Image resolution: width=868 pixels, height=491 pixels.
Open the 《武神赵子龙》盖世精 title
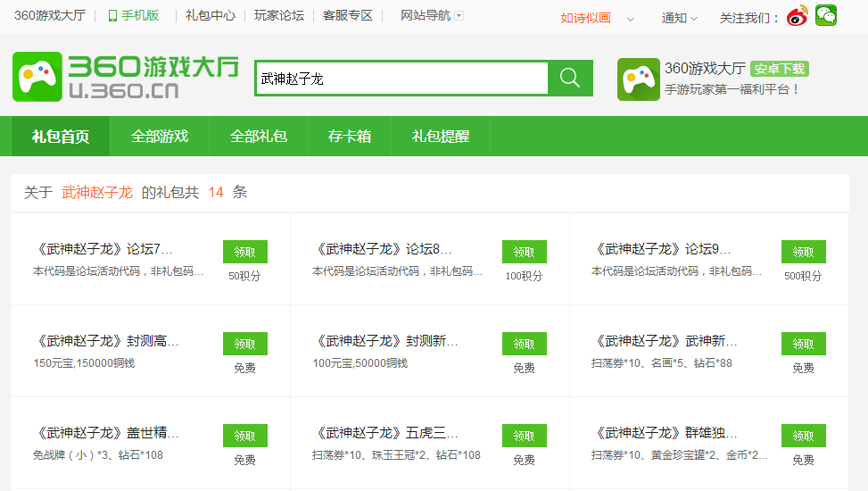click(x=106, y=433)
